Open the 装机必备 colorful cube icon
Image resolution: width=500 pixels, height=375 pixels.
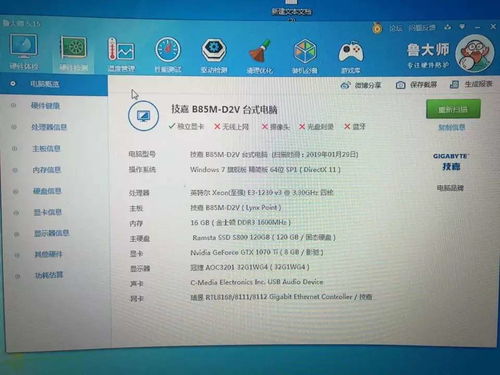(305, 56)
